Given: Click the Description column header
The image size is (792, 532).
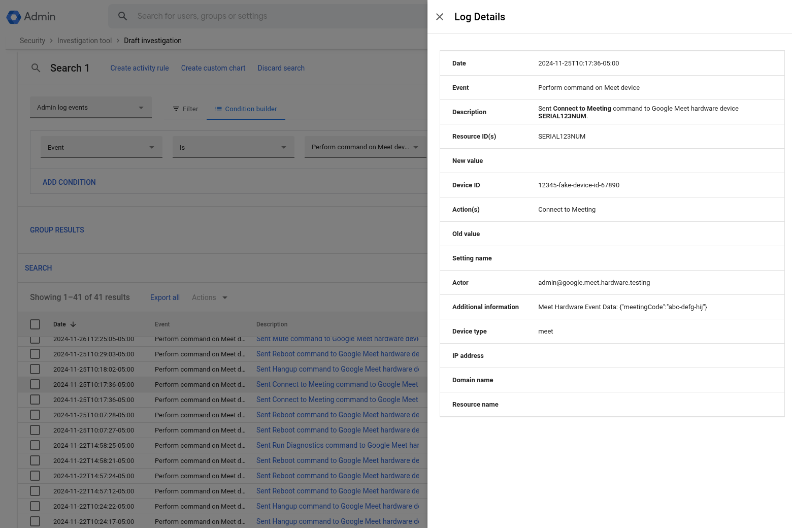Looking at the screenshot, I should pyautogui.click(x=272, y=324).
